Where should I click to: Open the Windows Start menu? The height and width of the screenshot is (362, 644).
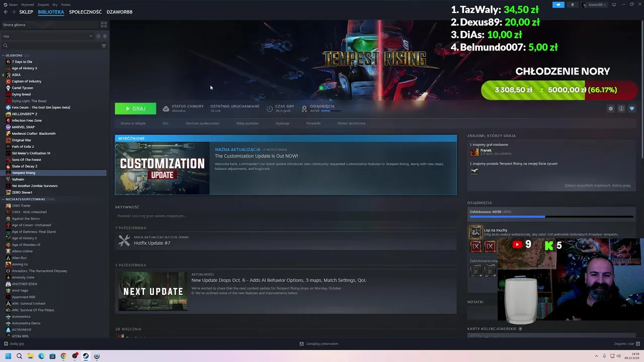click(x=8, y=356)
